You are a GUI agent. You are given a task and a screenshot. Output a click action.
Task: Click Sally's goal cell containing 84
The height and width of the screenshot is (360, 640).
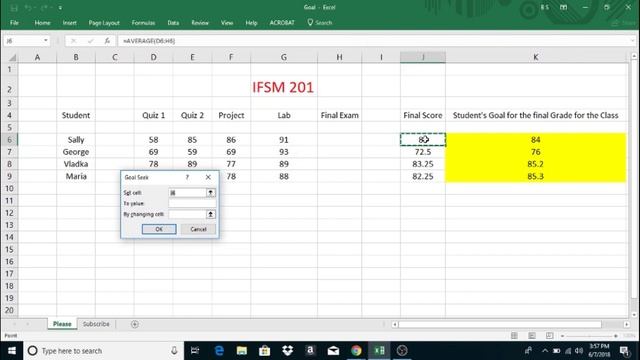coord(536,140)
